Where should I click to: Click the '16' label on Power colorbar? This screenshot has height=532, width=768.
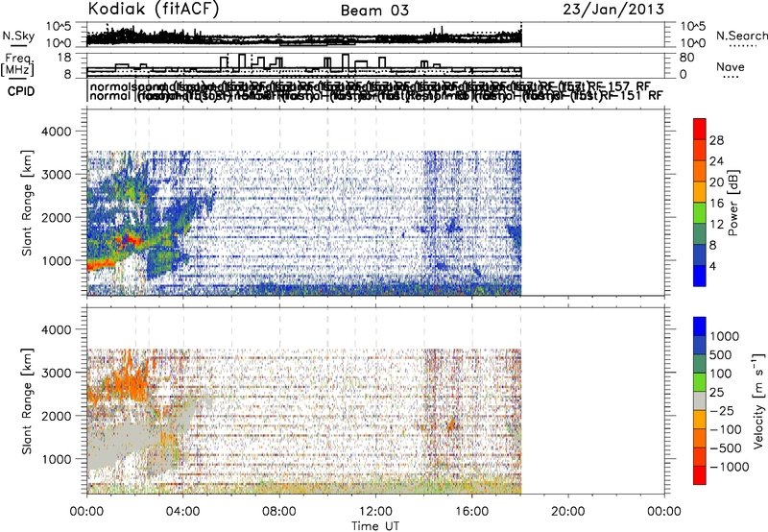coord(716,204)
